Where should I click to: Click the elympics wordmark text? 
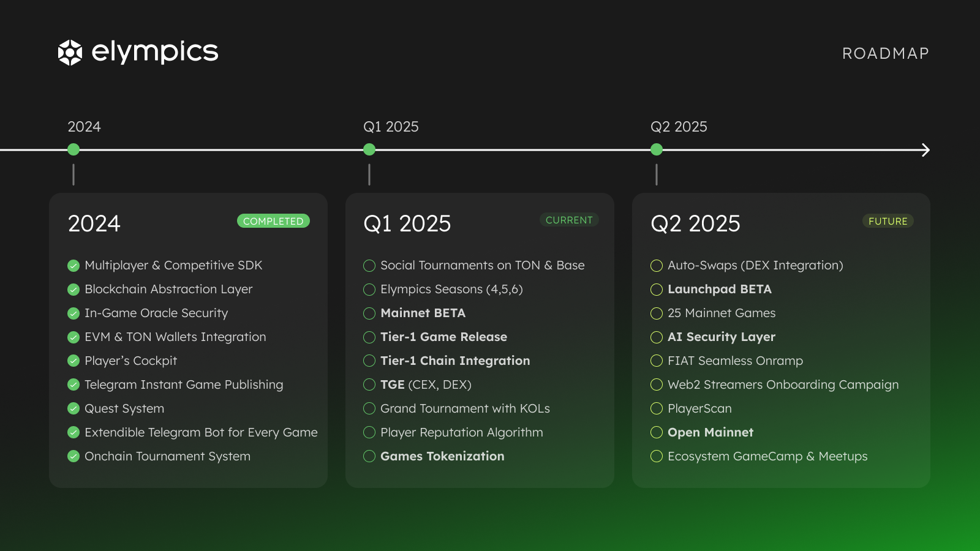tap(155, 53)
